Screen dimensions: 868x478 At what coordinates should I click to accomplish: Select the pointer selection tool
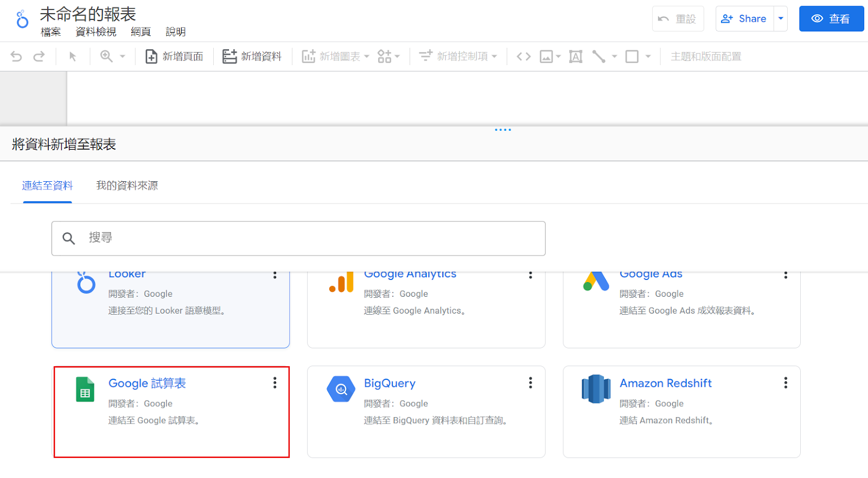coord(73,56)
